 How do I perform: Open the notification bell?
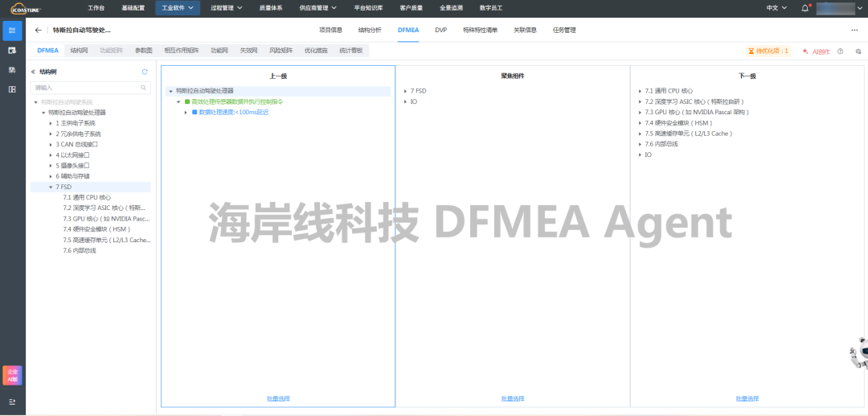click(x=805, y=8)
